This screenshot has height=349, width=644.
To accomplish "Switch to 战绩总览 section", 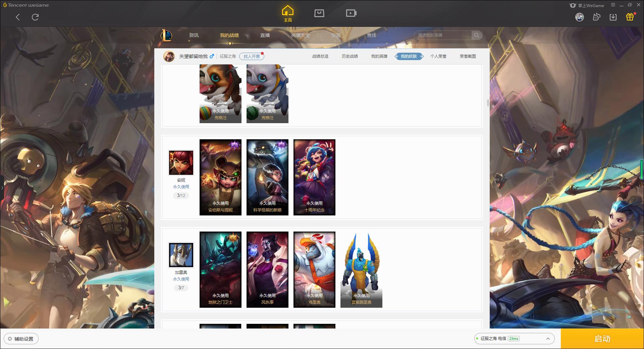I will click(320, 56).
